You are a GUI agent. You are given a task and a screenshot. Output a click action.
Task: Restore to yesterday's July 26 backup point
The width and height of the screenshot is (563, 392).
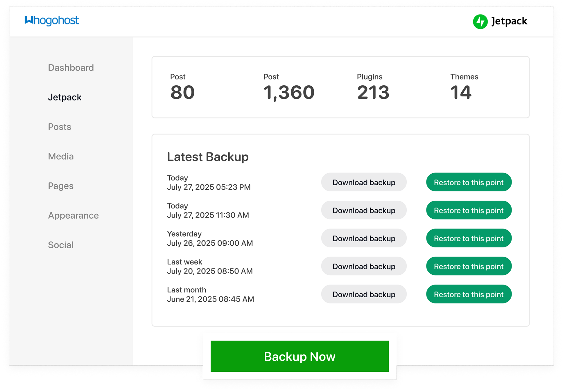[469, 238]
